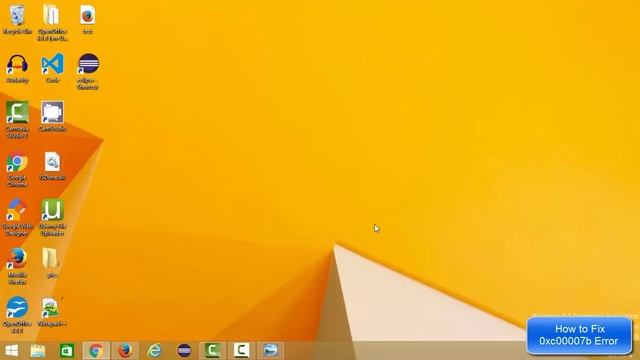Launch the OpenOffice desktop shortcut
640x360 pixels.
[17, 315]
